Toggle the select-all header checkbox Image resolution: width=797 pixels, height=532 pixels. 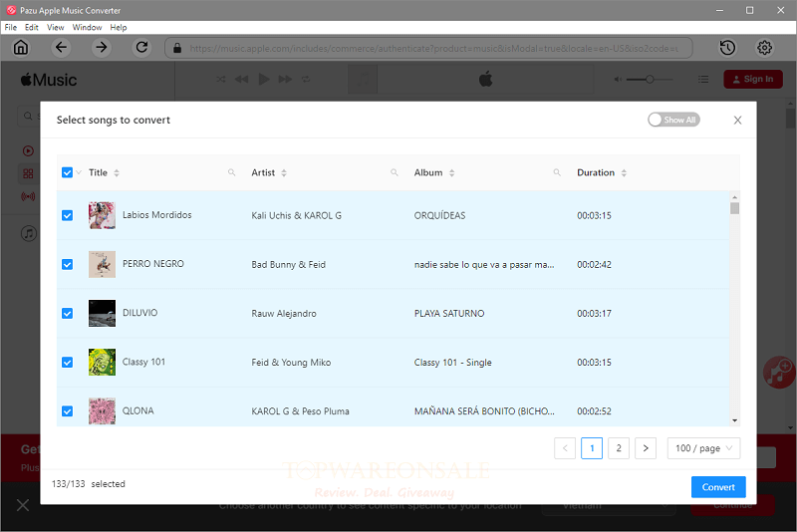(x=67, y=172)
